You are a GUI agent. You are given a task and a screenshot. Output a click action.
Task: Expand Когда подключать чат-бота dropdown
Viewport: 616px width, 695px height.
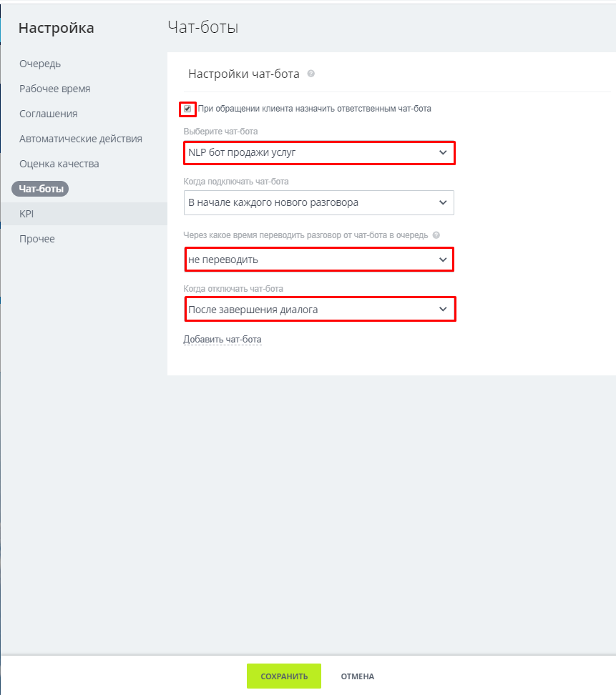pos(319,202)
